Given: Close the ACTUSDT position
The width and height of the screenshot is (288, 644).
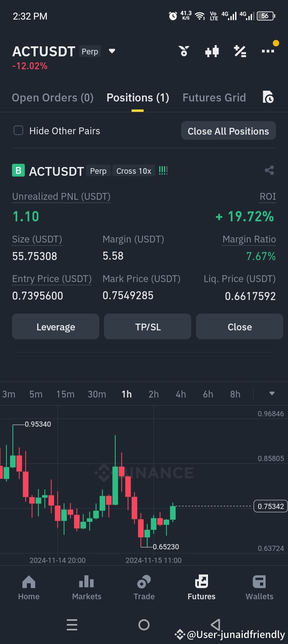Looking at the screenshot, I should tap(240, 326).
